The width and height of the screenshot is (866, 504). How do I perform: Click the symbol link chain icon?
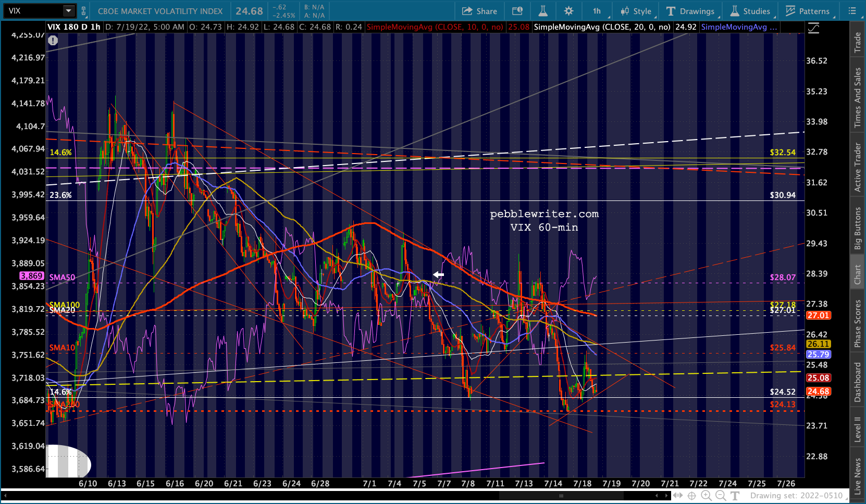point(84,11)
